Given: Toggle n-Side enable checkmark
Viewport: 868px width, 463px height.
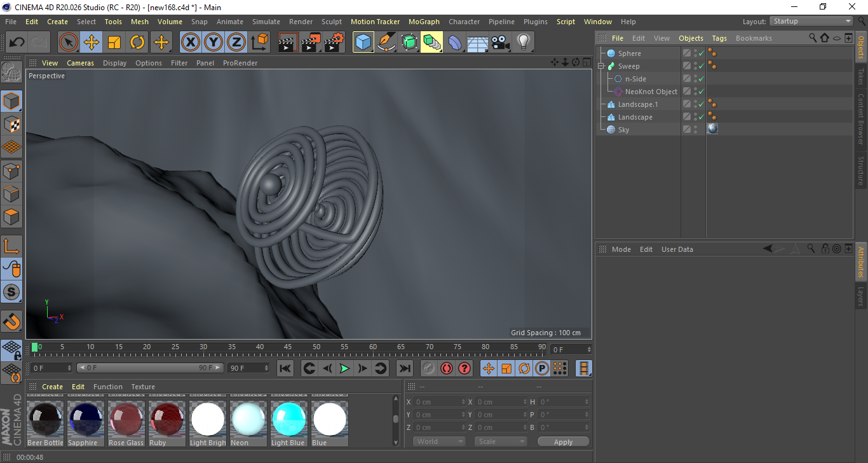Looking at the screenshot, I should coord(702,79).
